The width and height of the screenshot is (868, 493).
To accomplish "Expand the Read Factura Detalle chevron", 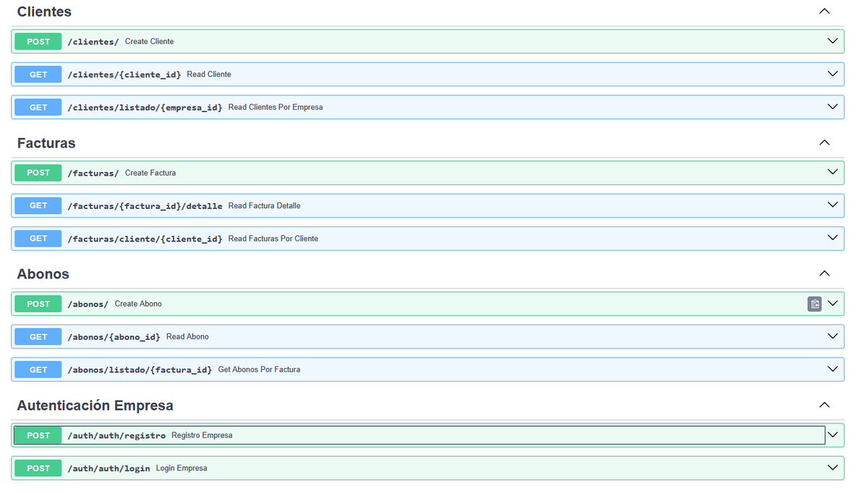I will coord(833,205).
